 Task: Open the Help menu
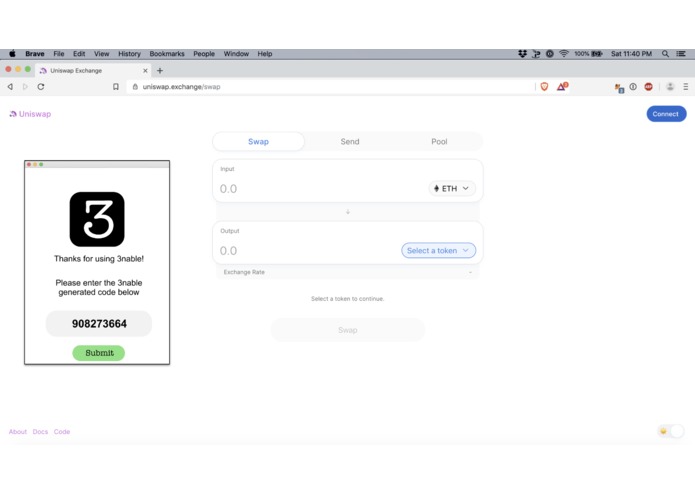265,54
